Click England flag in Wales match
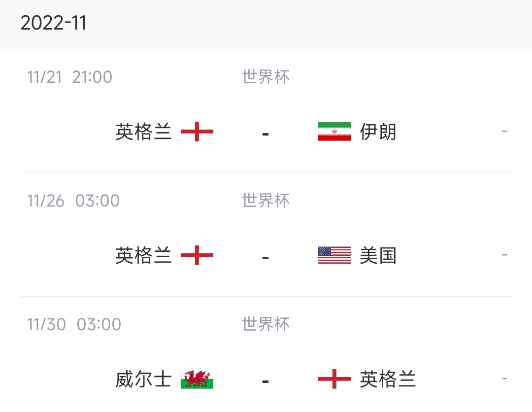532x412 pixels. (x=334, y=379)
